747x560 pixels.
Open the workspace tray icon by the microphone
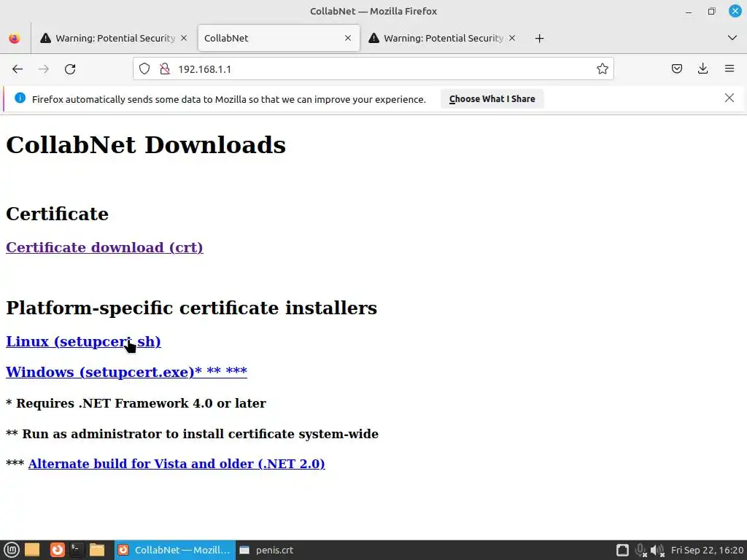(x=622, y=550)
